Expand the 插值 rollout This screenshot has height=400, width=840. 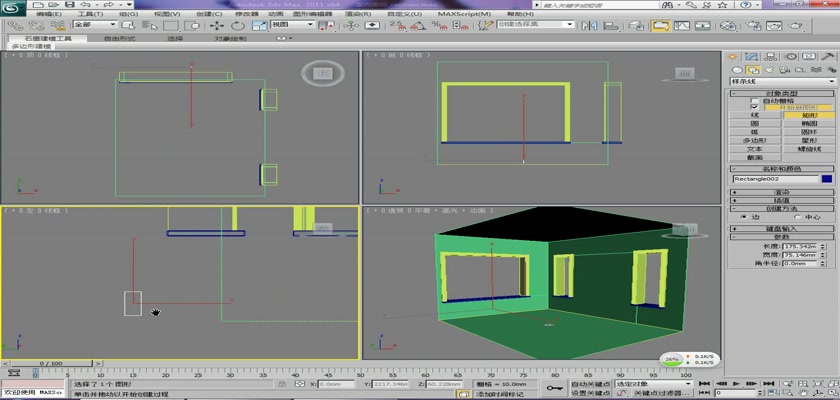(782, 200)
